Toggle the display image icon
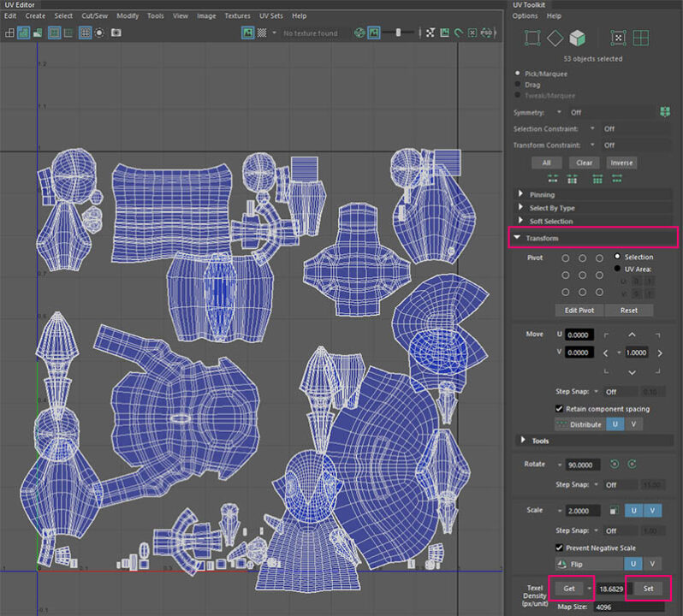683x616 pixels. [x=248, y=33]
